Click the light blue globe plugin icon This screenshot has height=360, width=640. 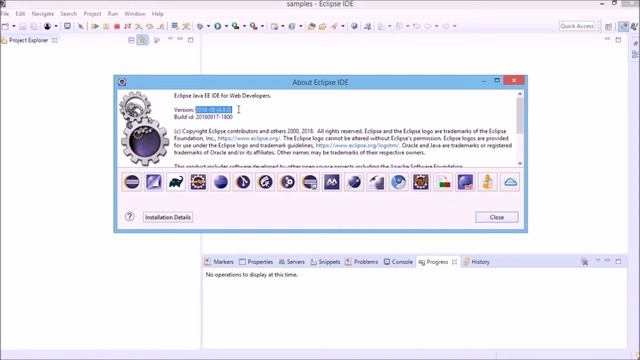tap(398, 182)
